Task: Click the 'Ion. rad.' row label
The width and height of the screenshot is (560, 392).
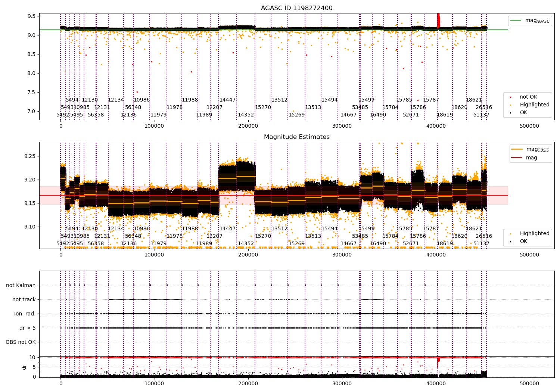Action: (x=25, y=314)
